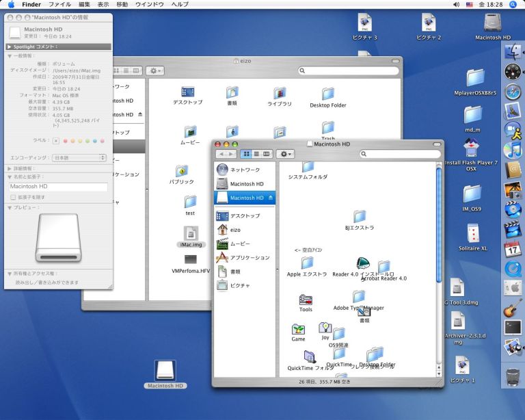Open Spotlight search in the menu bar
The width and height of the screenshot is (525, 420).
pos(513,4)
